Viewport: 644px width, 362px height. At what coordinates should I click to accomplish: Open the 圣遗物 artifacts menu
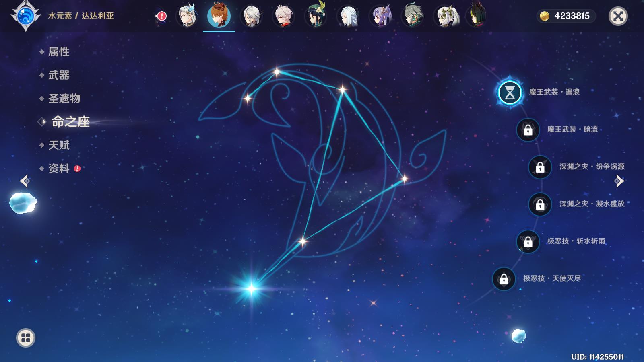[x=64, y=99]
